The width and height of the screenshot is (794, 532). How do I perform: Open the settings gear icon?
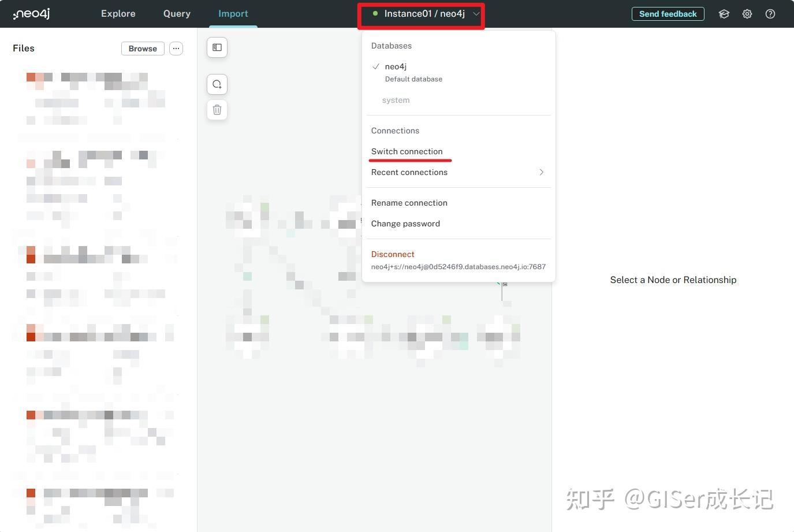click(747, 13)
